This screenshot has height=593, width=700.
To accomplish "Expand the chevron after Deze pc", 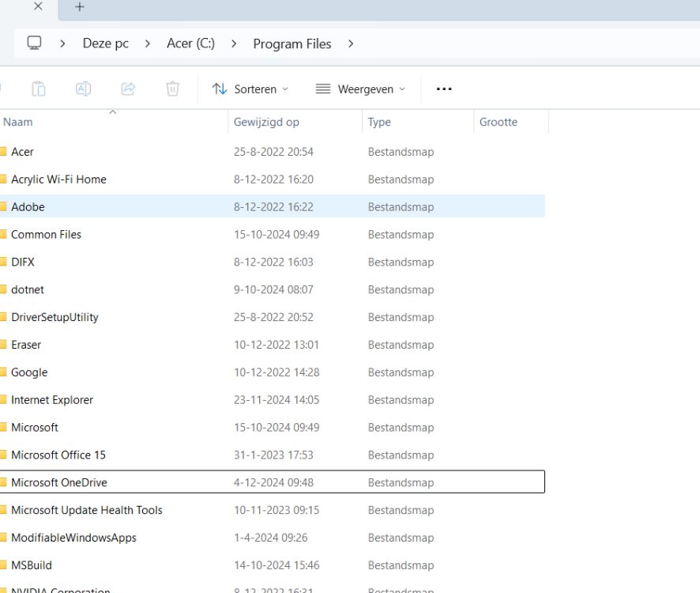I will (x=148, y=43).
